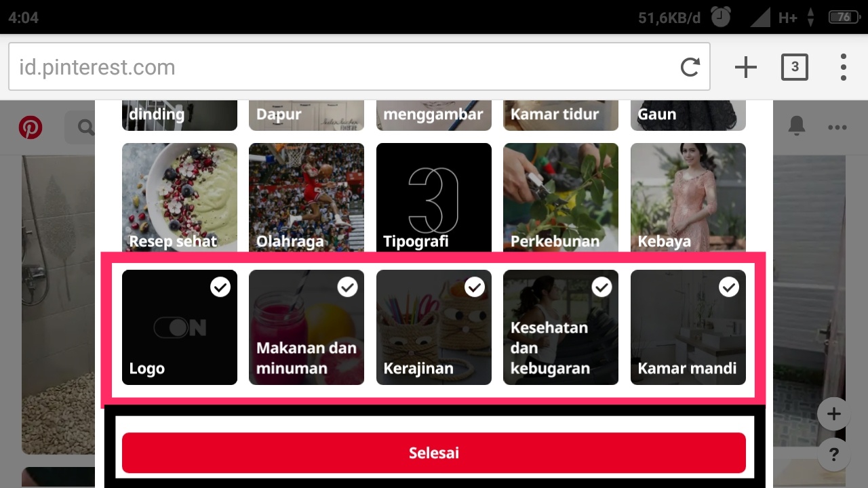This screenshot has height=488, width=868.
Task: Open the Pinterest three-dot more options menu
Action: [x=837, y=127]
